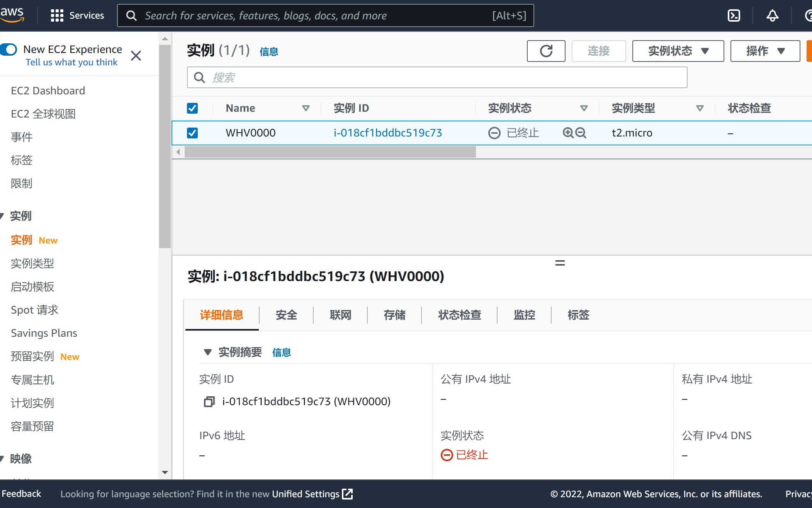Open the Services grid menu

click(77, 15)
